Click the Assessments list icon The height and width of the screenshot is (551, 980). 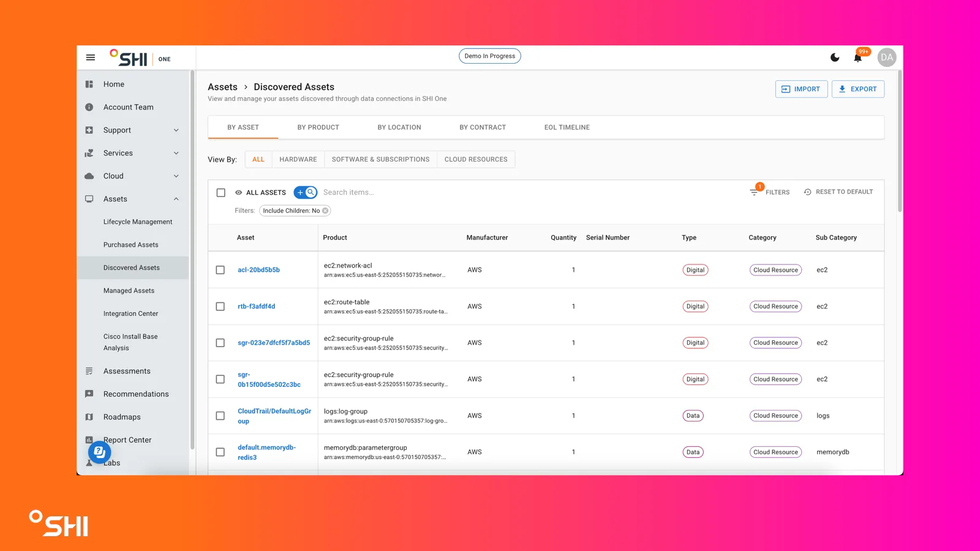coord(89,371)
